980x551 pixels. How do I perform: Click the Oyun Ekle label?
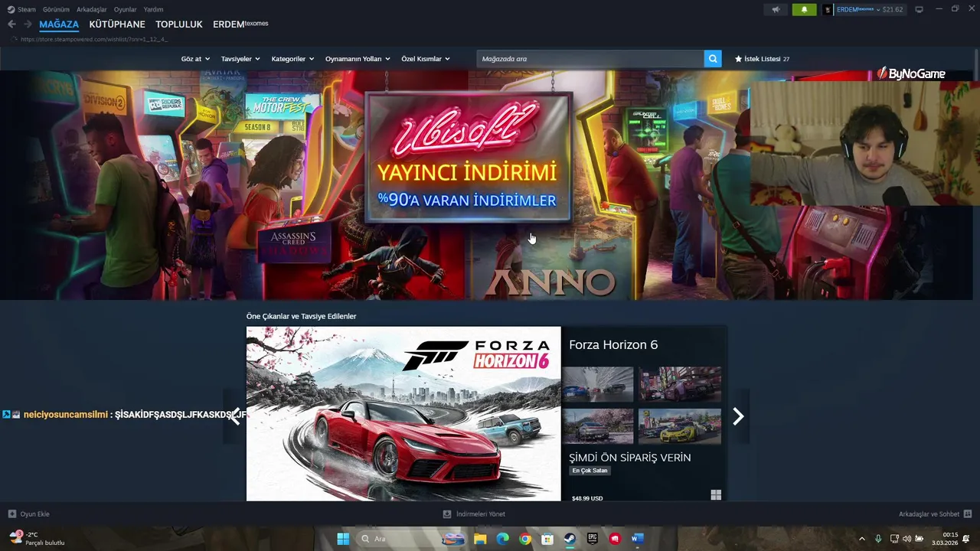coord(35,514)
